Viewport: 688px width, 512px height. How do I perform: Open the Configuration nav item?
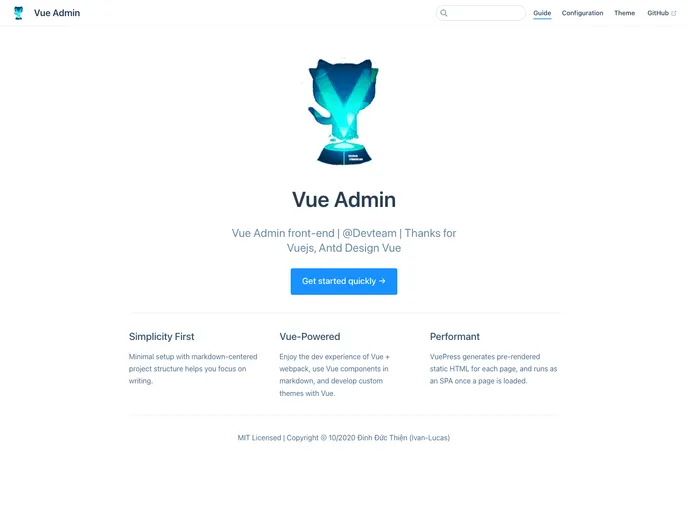coord(582,13)
